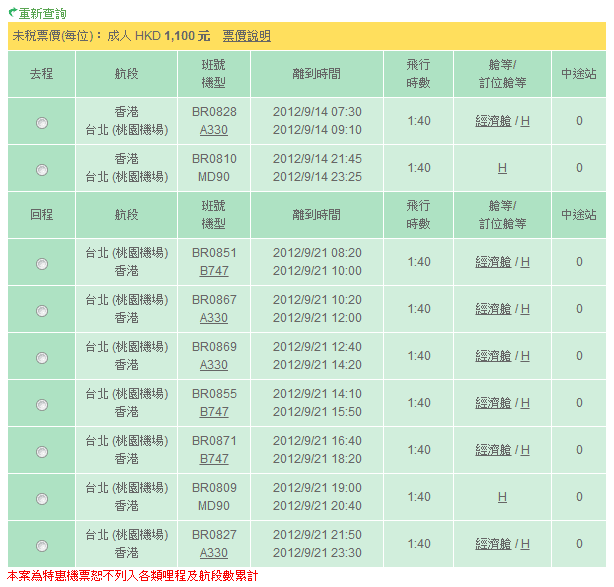Click the green 重新查詢 refresh icon
The height and width of the screenshot is (587, 614).
click(13, 13)
